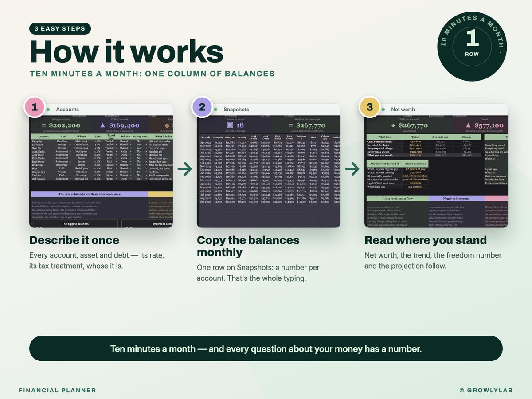Click the $374,900 Property and things value
Screen dimensions: 532x399
click(x=415, y=149)
